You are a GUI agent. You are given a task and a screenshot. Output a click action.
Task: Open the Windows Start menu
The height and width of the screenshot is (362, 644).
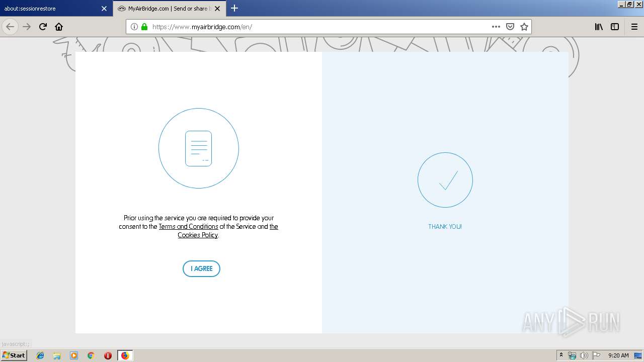click(x=14, y=355)
